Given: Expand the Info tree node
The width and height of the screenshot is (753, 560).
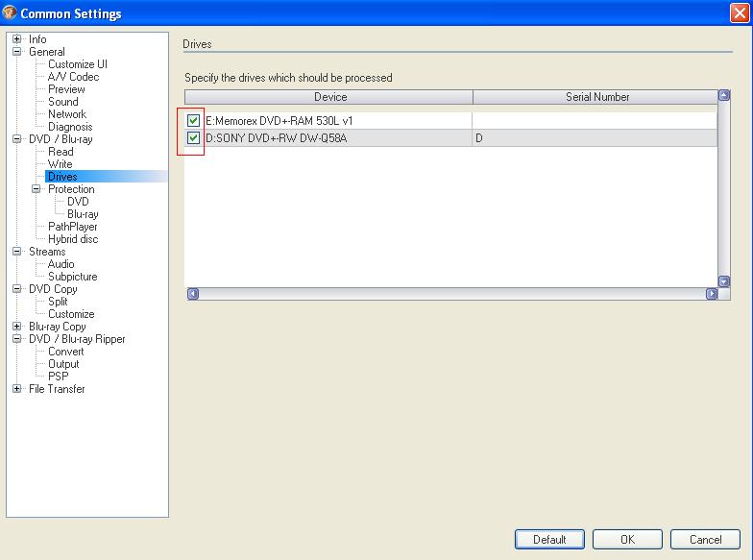Looking at the screenshot, I should [x=17, y=38].
